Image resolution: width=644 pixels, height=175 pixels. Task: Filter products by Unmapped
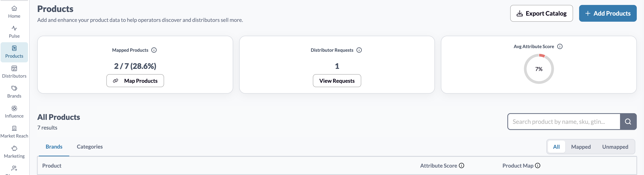(x=615, y=147)
